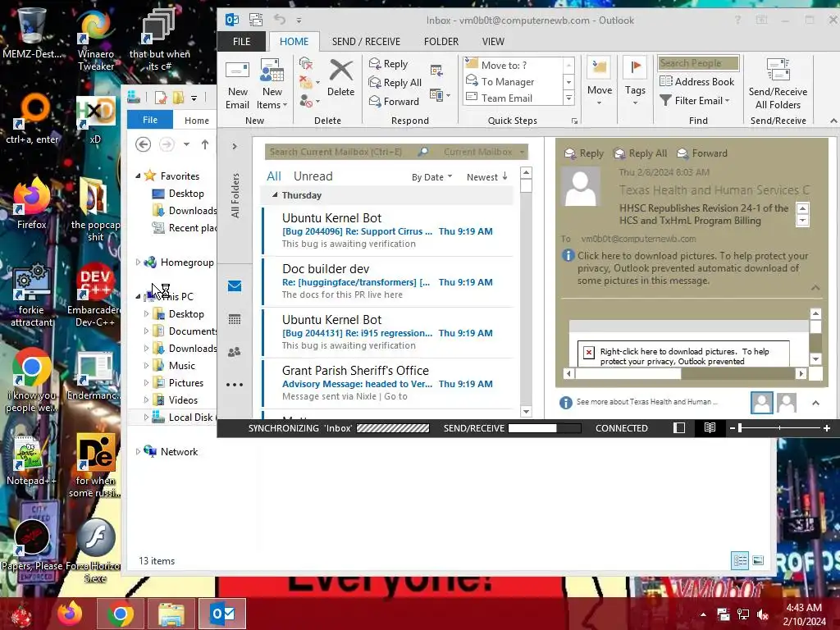Select the To Manager quick step
Viewport: 840px width, 630px height.
tap(514, 81)
